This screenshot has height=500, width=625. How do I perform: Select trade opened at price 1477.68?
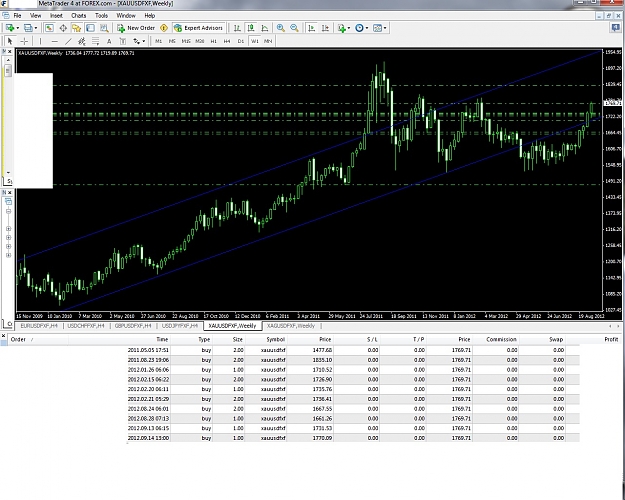(x=353, y=350)
